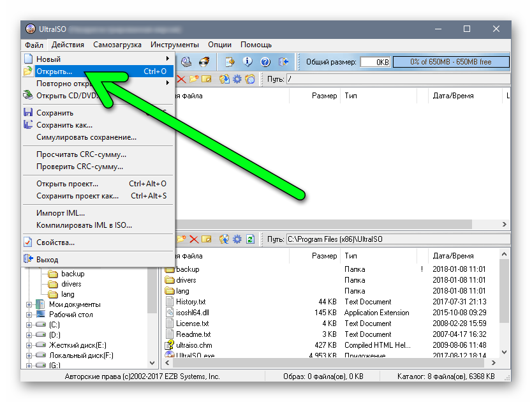The height and width of the screenshot is (402, 532).
Task: Open help via the question mark icon
Action: pos(265,62)
